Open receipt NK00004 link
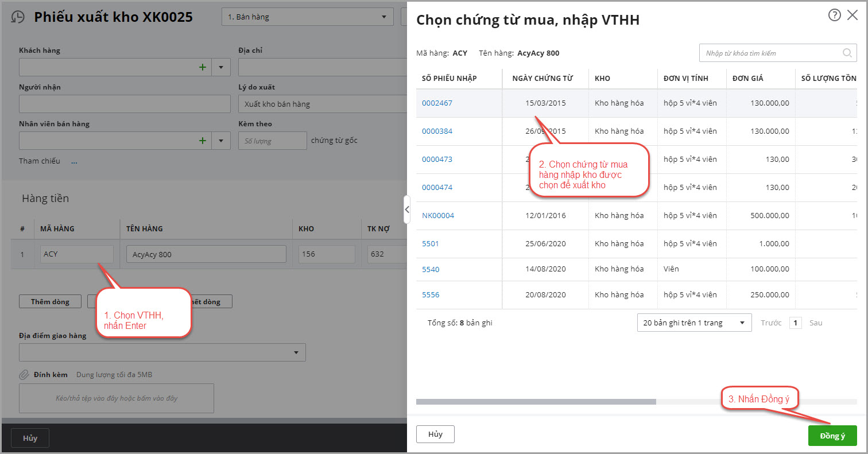 point(438,216)
